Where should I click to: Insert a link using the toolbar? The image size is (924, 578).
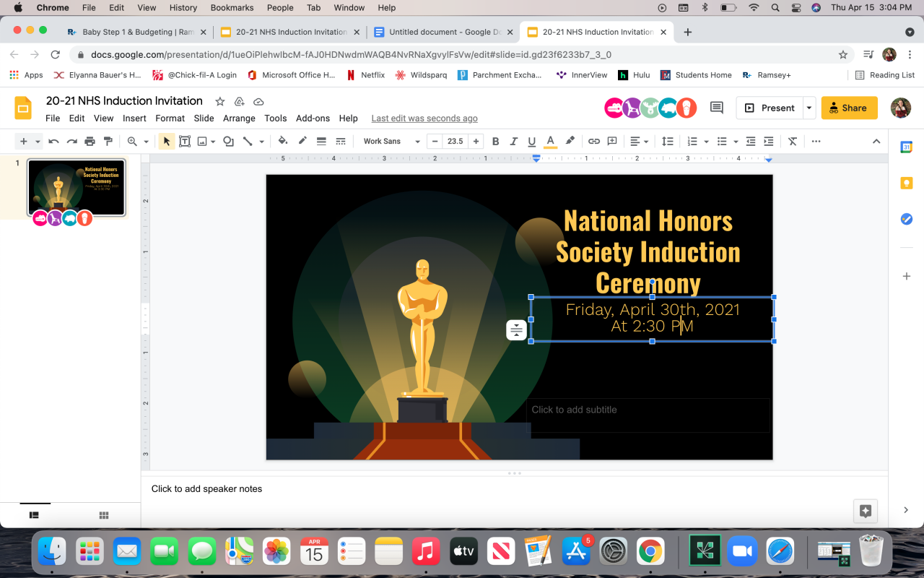(x=593, y=142)
